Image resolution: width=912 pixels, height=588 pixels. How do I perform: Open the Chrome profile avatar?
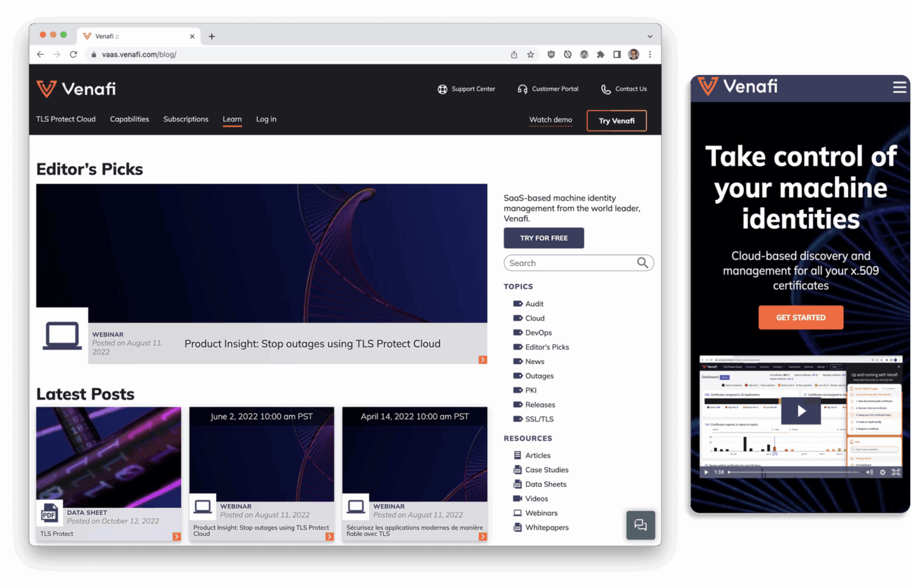[633, 55]
